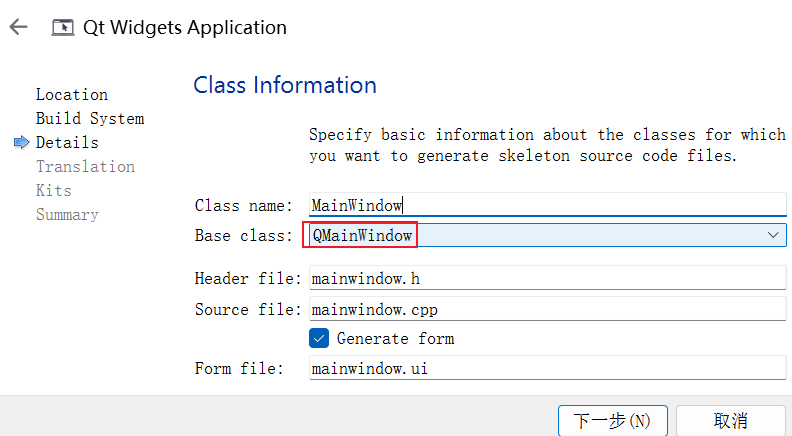Open the Base class dropdown arrow
Image resolution: width=792 pixels, height=436 pixels.
coord(773,235)
